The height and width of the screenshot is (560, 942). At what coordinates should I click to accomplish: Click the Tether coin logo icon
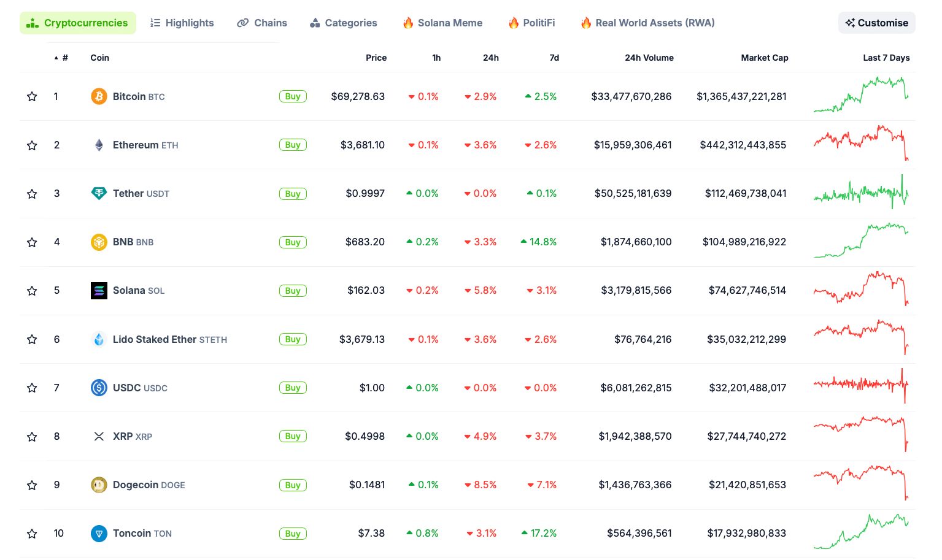[99, 193]
